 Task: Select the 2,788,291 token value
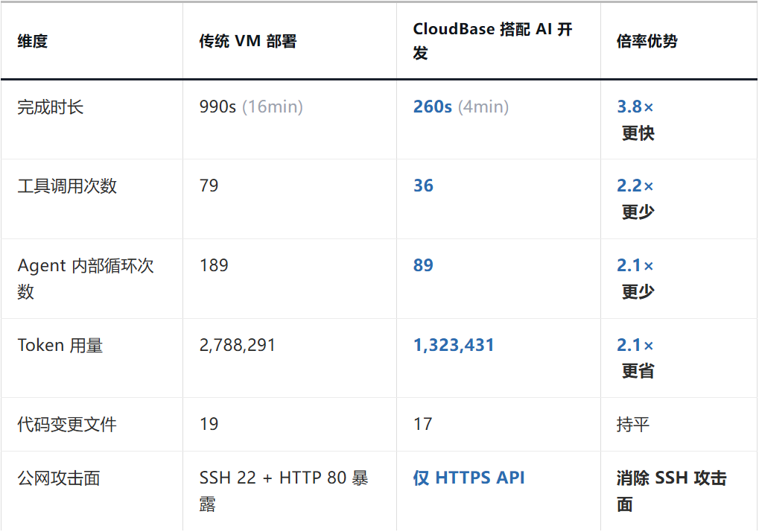point(237,345)
